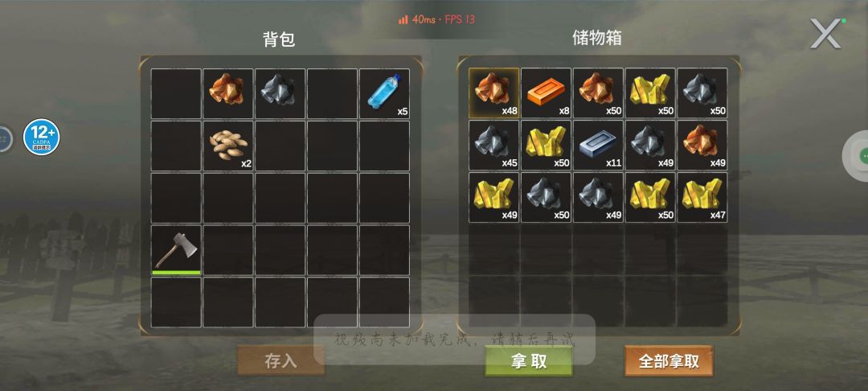Tap the 12+ CADPA age rating badge
868x391 pixels.
point(42,137)
